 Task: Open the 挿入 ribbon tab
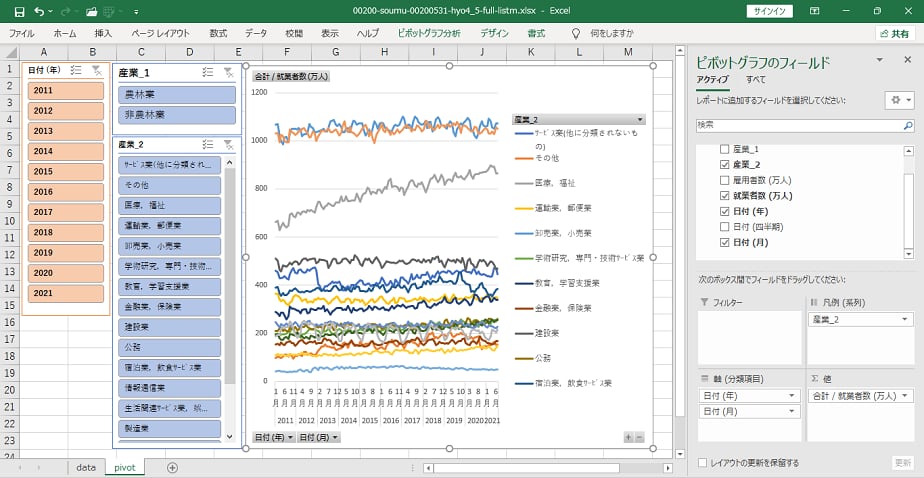(x=103, y=33)
